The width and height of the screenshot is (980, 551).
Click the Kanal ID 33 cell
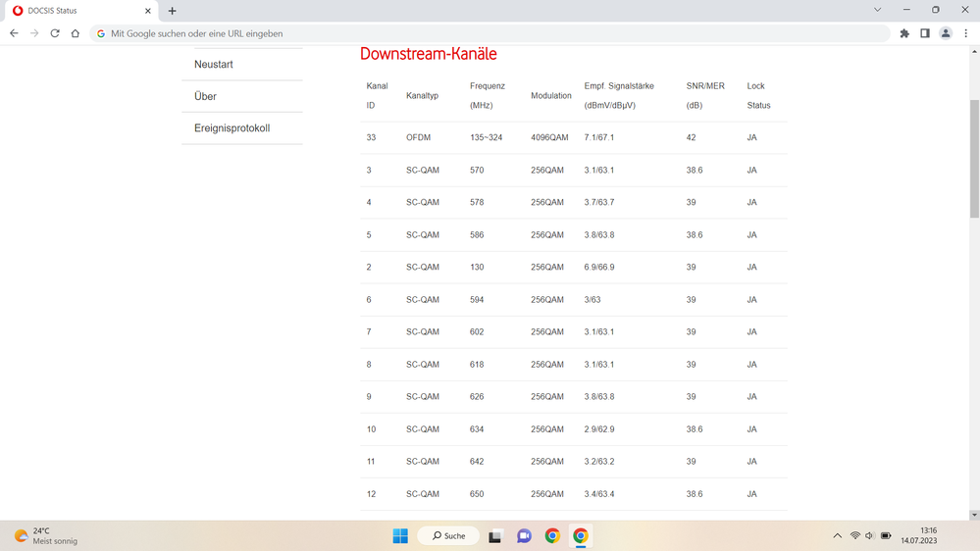point(371,137)
